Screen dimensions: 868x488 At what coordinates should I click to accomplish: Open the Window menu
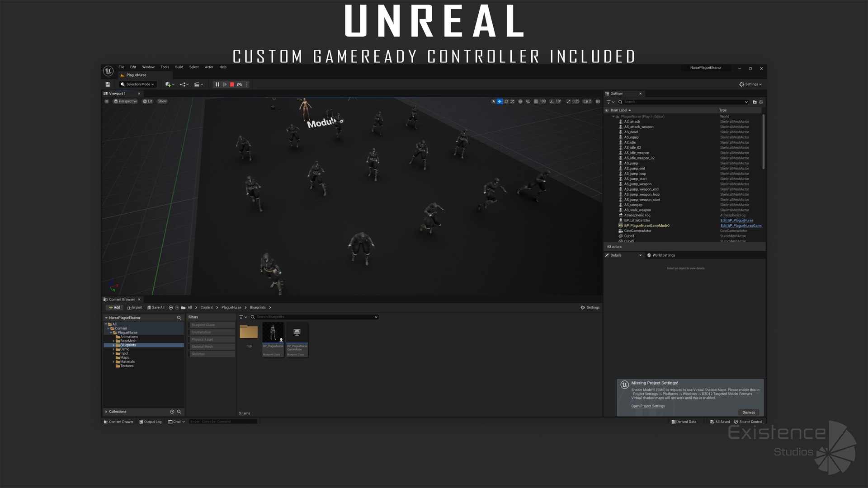[x=148, y=67]
